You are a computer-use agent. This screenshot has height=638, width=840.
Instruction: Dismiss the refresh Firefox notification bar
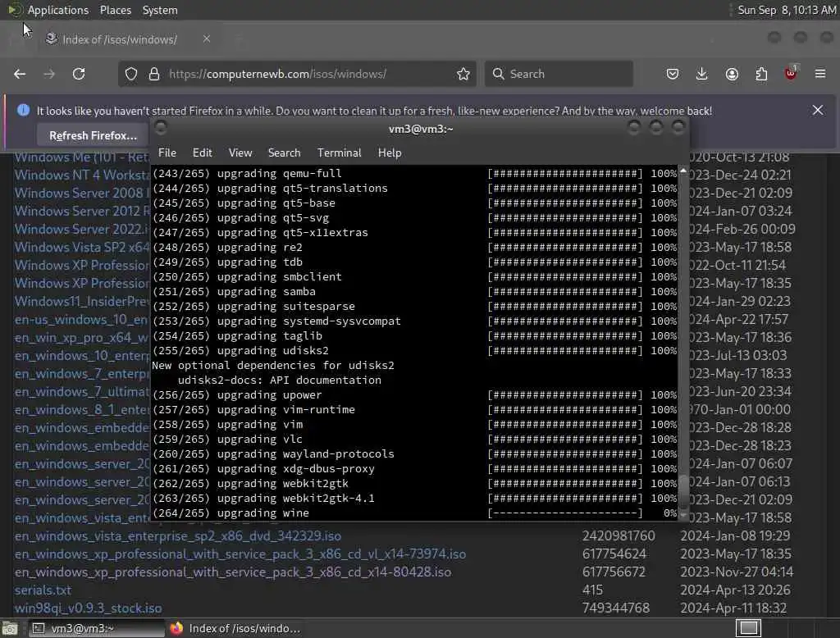pyautogui.click(x=818, y=110)
